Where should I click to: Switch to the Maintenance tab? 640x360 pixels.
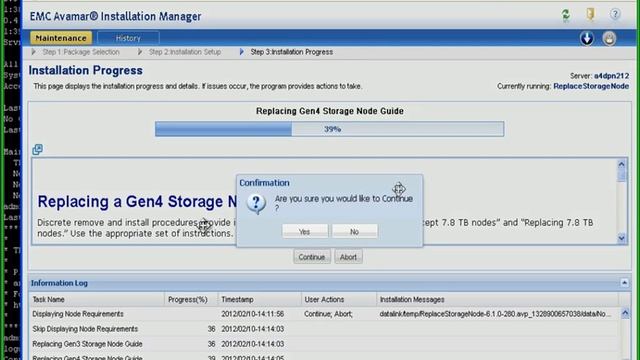click(61, 38)
